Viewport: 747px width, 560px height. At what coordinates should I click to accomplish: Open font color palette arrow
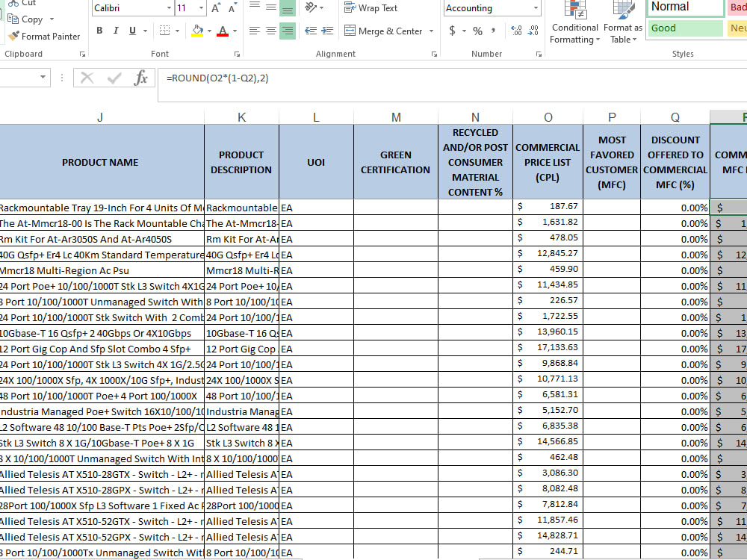(x=235, y=31)
